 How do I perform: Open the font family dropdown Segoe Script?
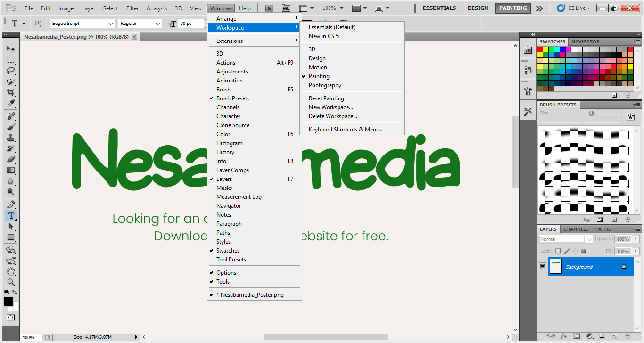tap(82, 24)
